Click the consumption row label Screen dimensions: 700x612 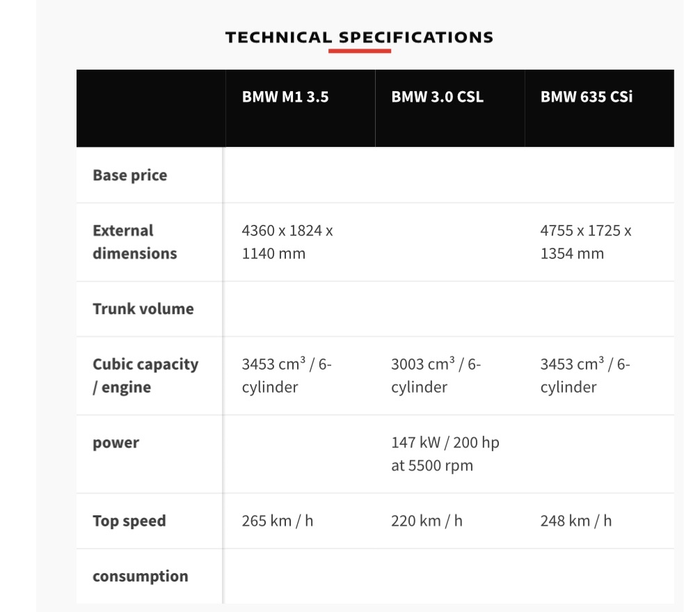(x=141, y=576)
